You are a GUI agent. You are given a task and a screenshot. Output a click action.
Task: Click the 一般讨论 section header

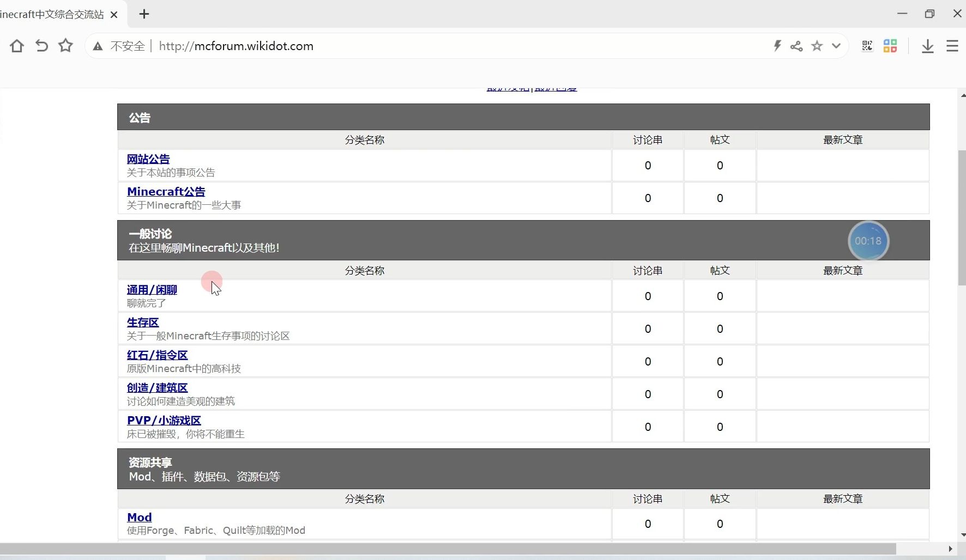coord(523,240)
